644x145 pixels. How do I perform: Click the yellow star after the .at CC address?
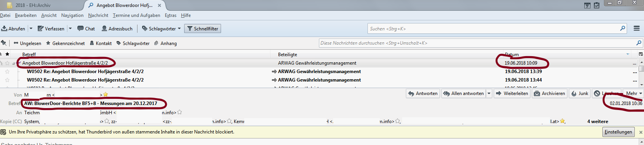[x=563, y=121]
